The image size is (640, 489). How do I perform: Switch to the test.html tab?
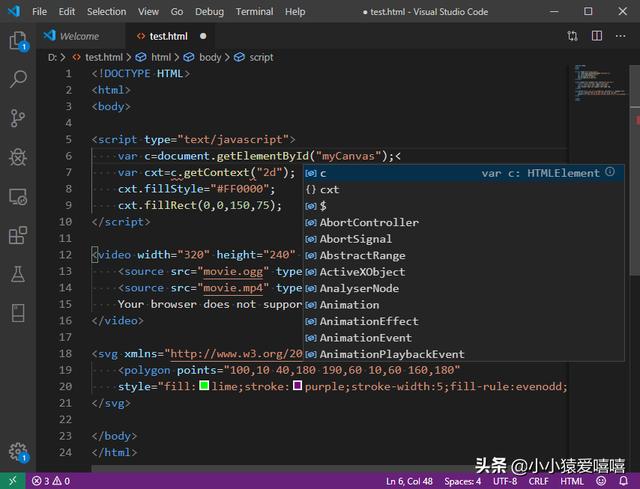coord(168,36)
